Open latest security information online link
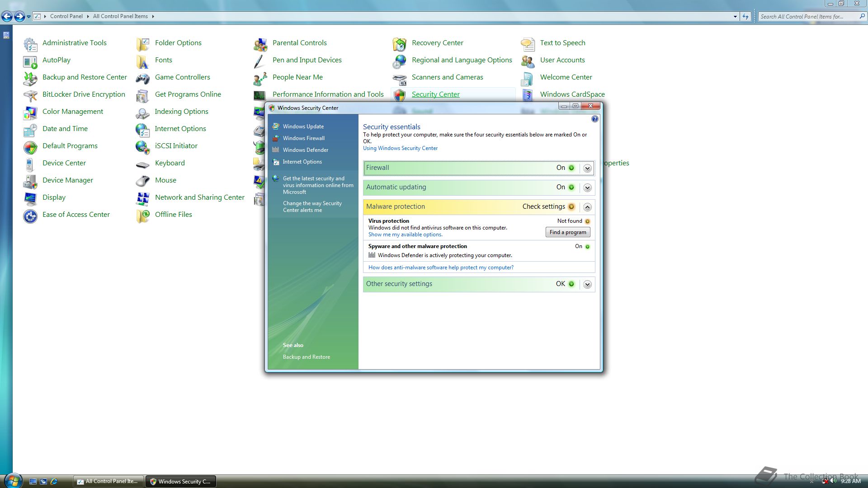 click(318, 185)
